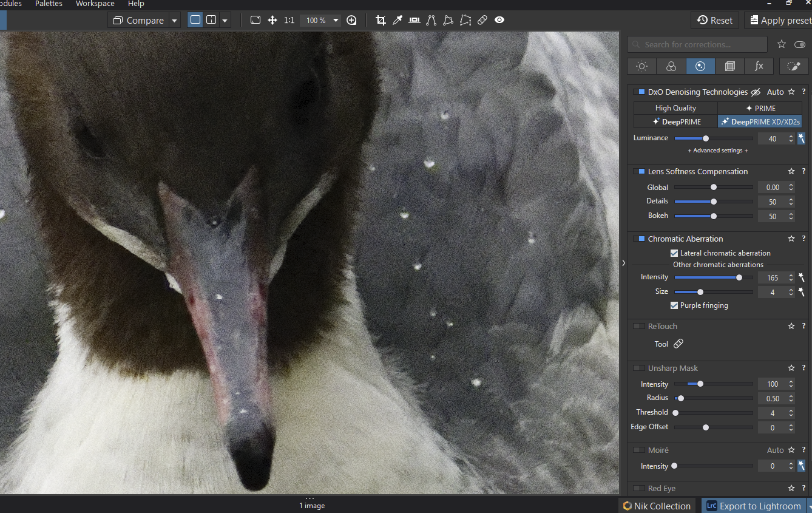Collapse the right panel with side arrow
The height and width of the screenshot is (513, 812).
click(x=623, y=263)
